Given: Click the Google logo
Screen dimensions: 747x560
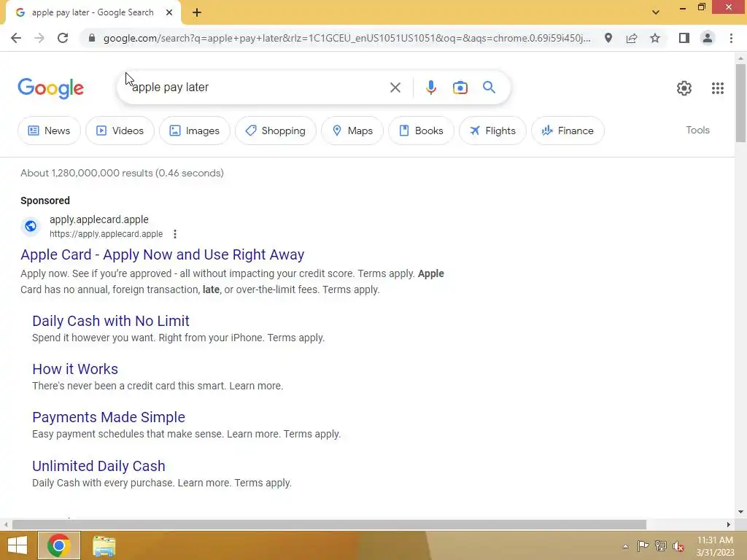Looking at the screenshot, I should 50,88.
